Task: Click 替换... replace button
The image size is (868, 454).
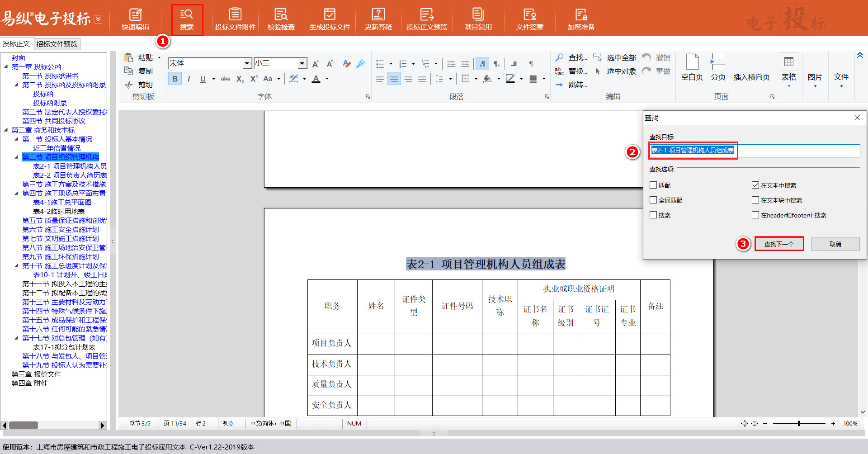Action: (x=571, y=71)
